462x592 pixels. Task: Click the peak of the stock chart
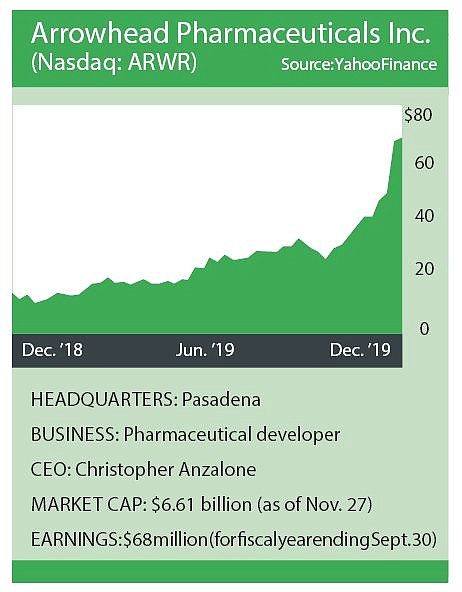[401, 139]
